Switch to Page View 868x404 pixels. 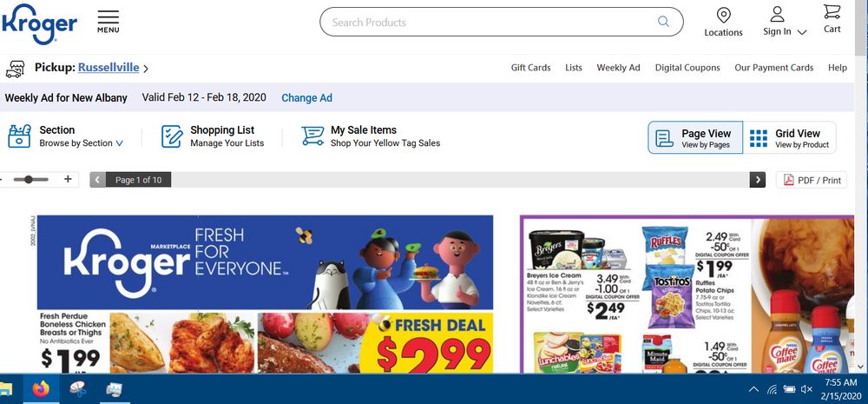pyautogui.click(x=695, y=137)
